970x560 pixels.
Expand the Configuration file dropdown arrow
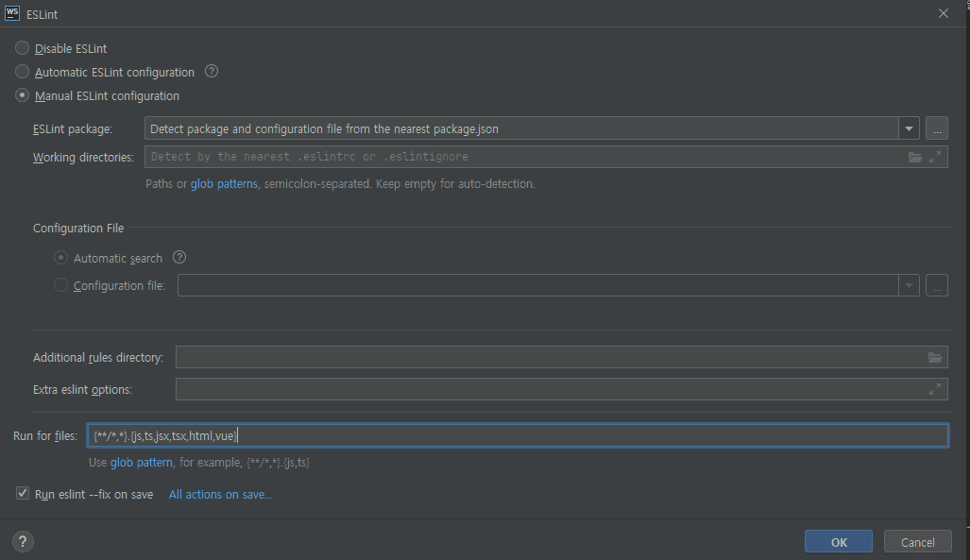(x=909, y=285)
